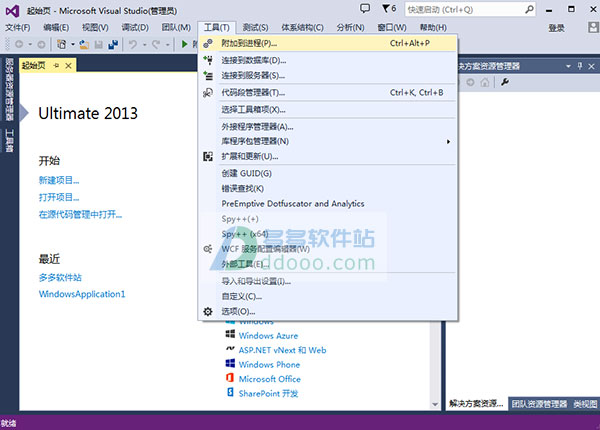Viewport: 600px width, 430px height.
Task: Close the Solution Explorer panel
Action: click(x=591, y=66)
